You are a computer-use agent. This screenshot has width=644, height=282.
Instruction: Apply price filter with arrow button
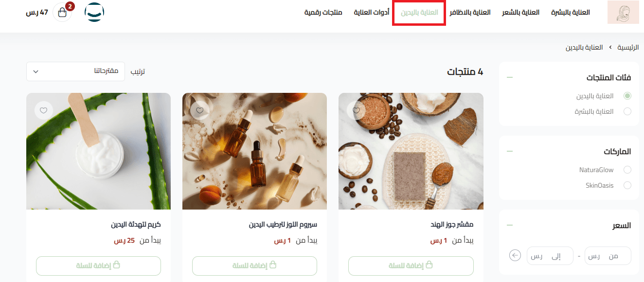click(x=515, y=255)
